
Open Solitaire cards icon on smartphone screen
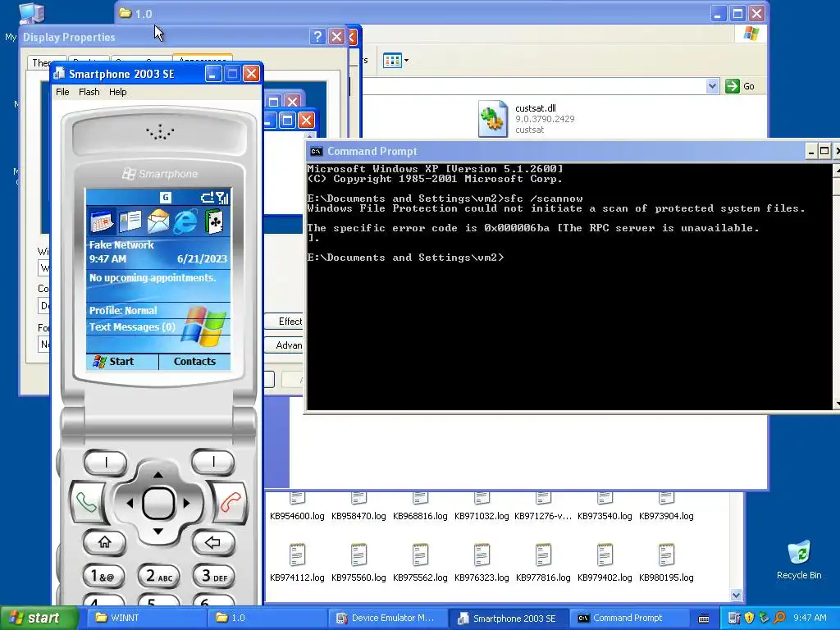click(214, 221)
